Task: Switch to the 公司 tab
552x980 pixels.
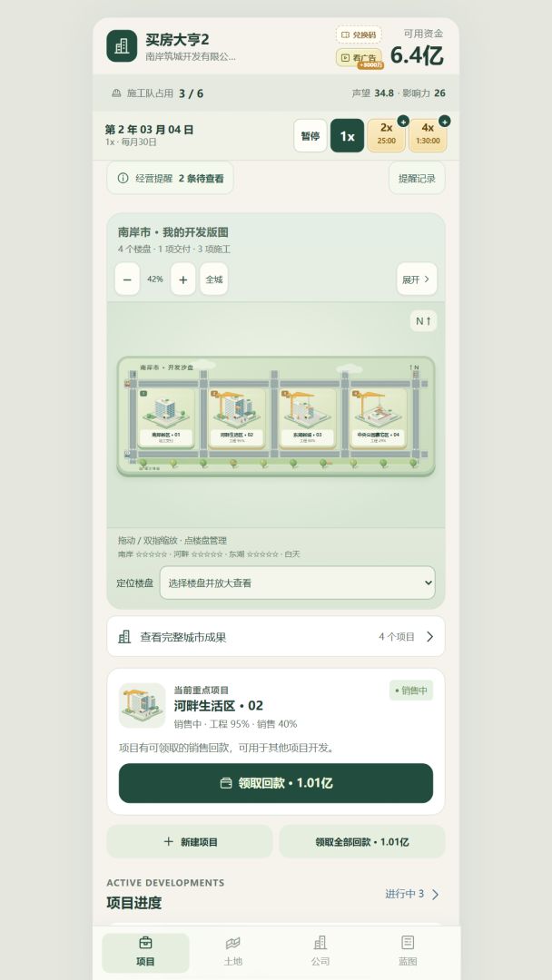Action: [x=320, y=953]
